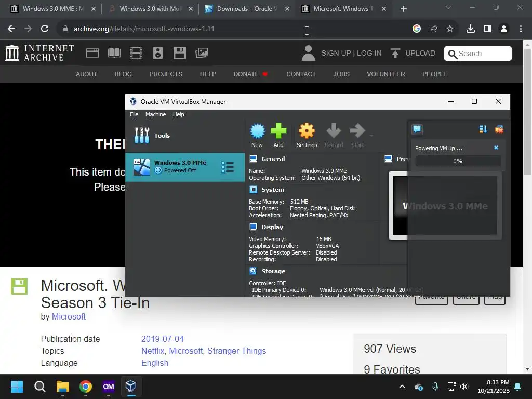Click the share page icon in Chrome
The width and height of the screenshot is (532, 399).
(433, 29)
